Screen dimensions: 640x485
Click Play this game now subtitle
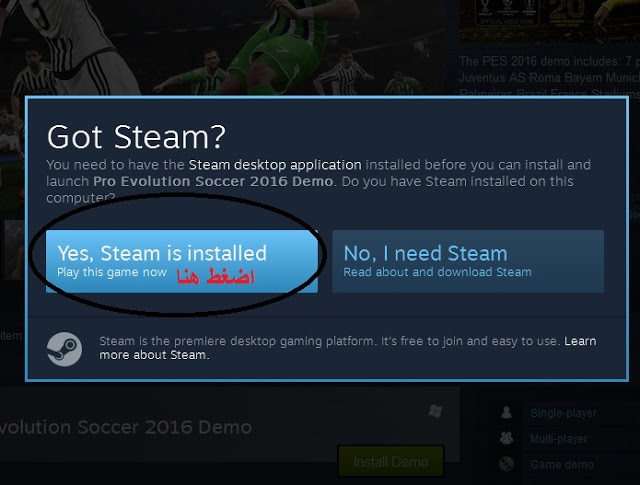coord(112,272)
